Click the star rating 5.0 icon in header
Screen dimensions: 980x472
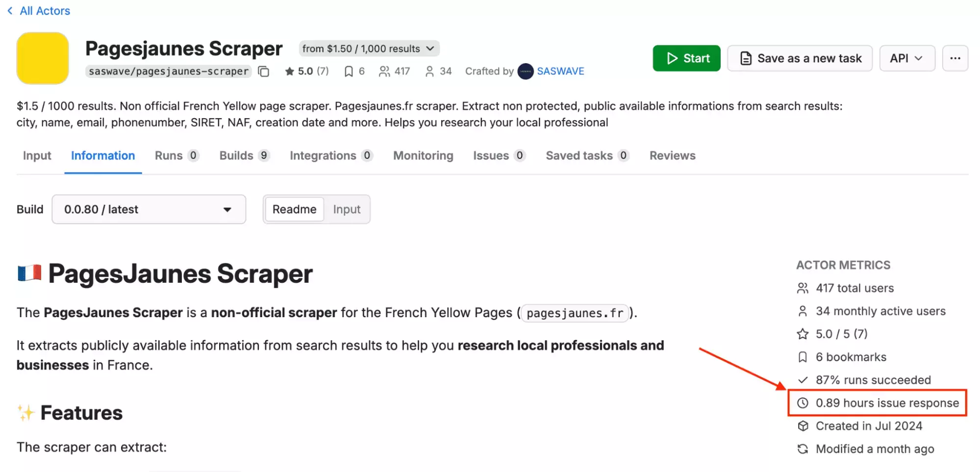pyautogui.click(x=290, y=72)
